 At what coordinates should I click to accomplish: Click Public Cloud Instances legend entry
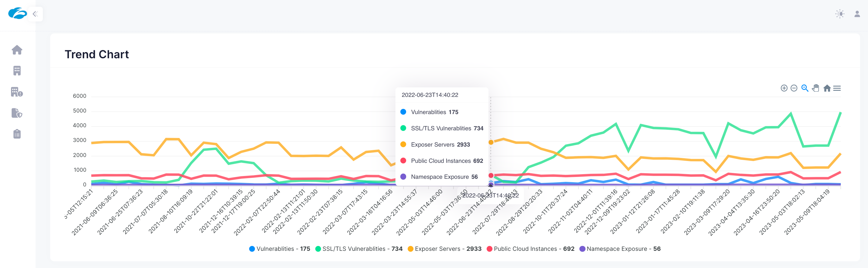coord(530,249)
